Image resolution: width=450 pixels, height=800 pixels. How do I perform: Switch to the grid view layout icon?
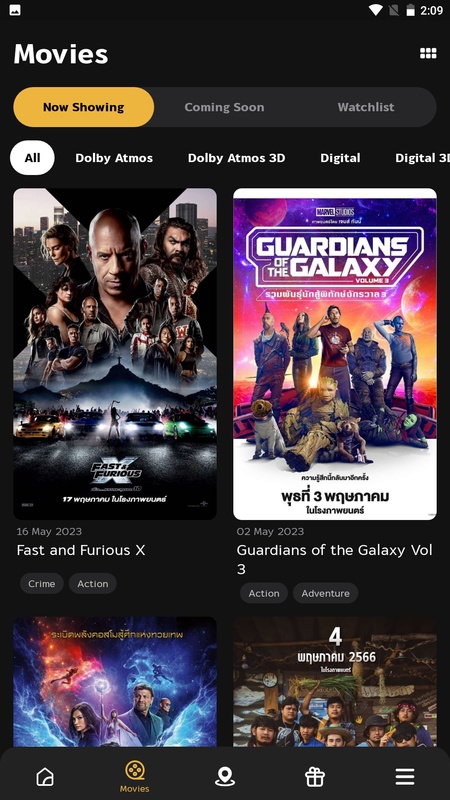tap(428, 54)
